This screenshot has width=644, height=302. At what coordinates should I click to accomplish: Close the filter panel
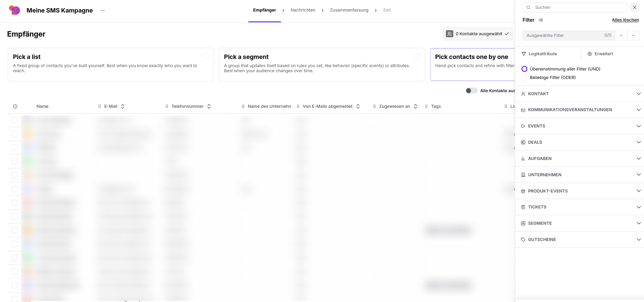click(x=634, y=7)
